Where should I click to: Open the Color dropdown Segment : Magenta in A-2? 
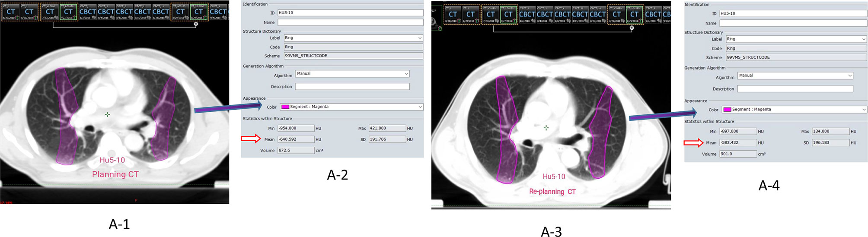tap(351, 107)
